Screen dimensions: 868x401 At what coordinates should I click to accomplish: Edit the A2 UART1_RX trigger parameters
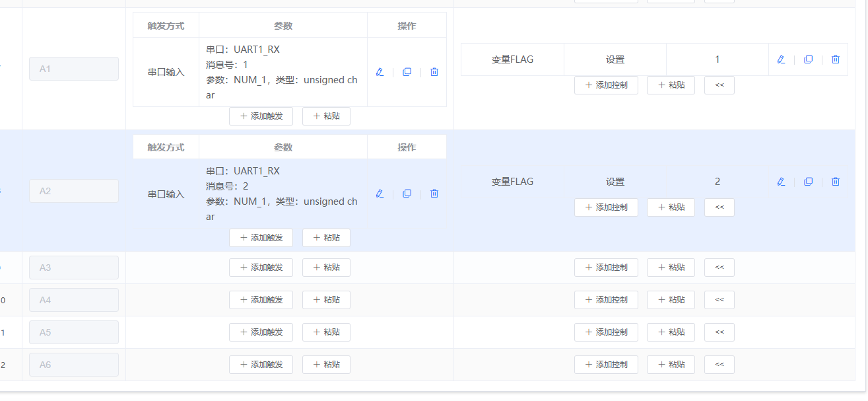[x=380, y=194]
